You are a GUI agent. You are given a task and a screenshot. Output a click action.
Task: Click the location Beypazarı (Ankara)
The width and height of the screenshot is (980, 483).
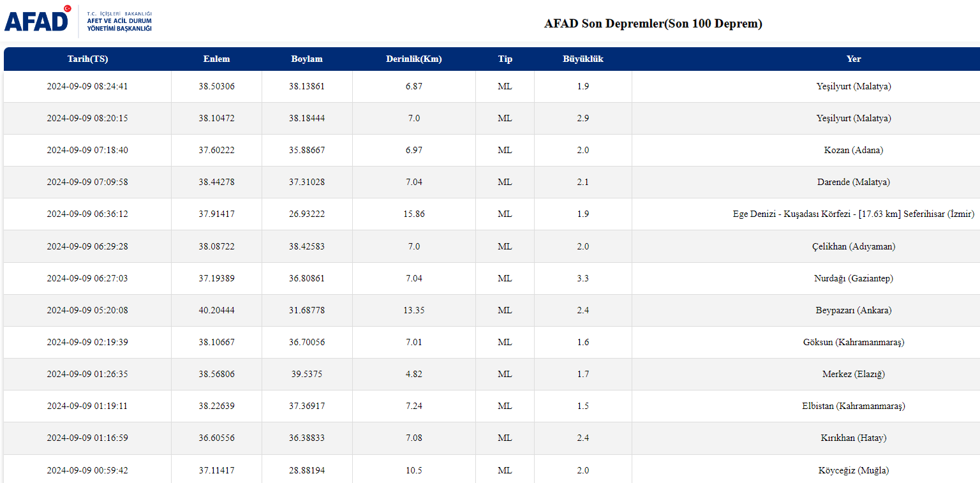tap(854, 310)
